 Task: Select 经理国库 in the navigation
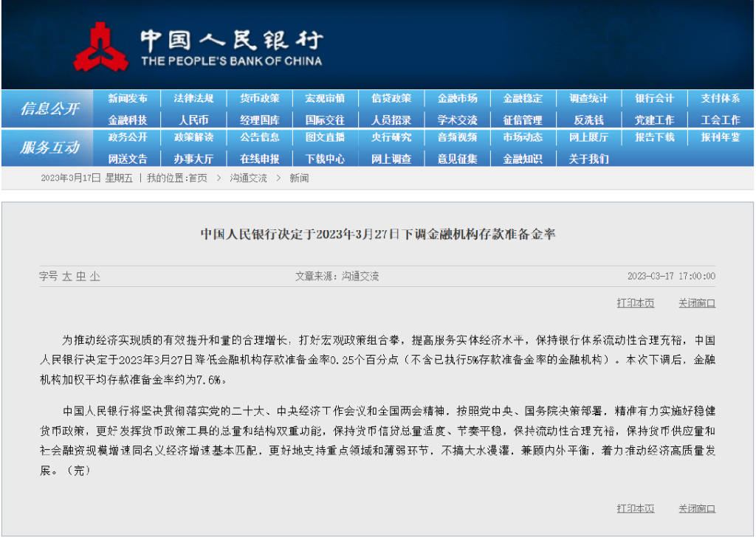tap(260, 120)
